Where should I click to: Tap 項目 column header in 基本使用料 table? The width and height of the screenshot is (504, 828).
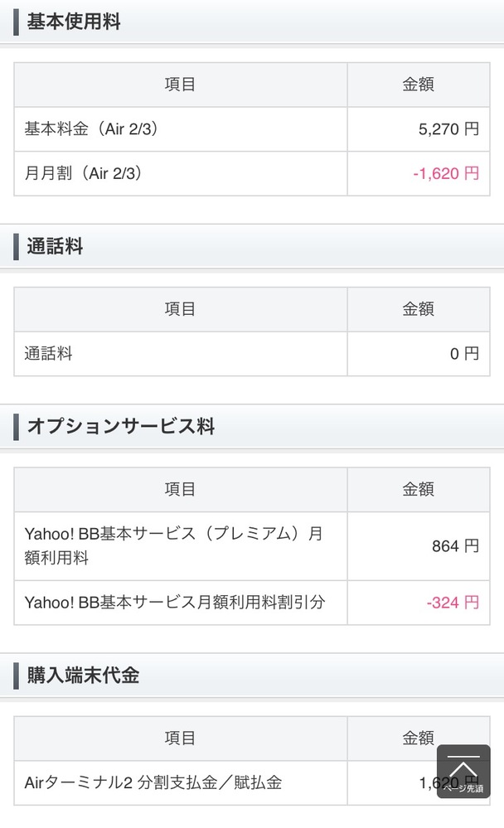click(180, 85)
